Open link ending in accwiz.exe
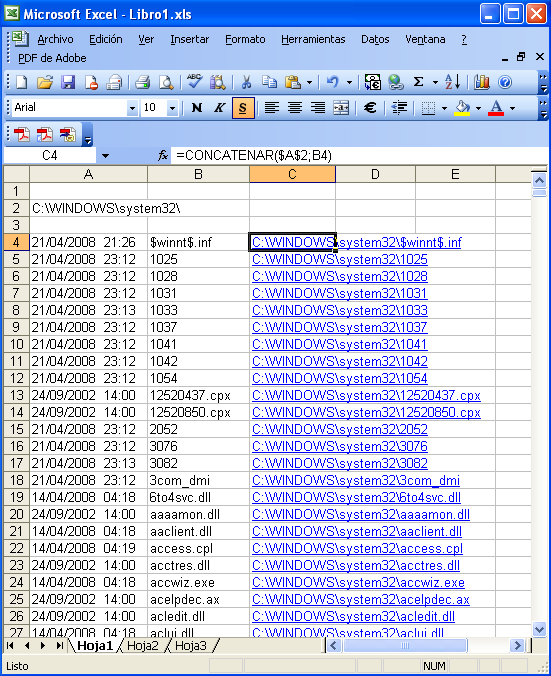Screen dimensions: 551x676 (x=358, y=582)
